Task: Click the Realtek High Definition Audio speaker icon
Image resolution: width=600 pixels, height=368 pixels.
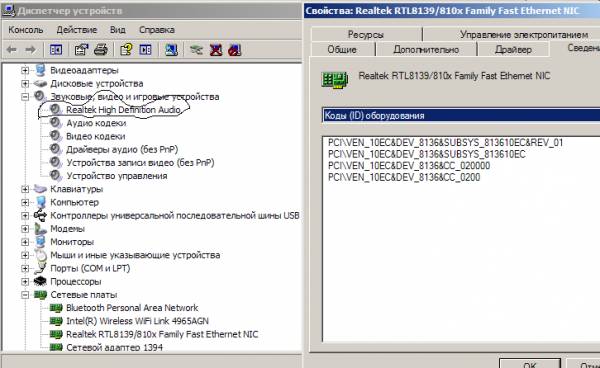Action: (x=56, y=109)
